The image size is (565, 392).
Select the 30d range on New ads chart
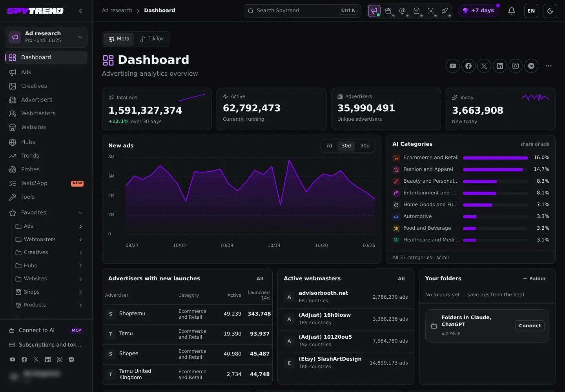(x=346, y=146)
